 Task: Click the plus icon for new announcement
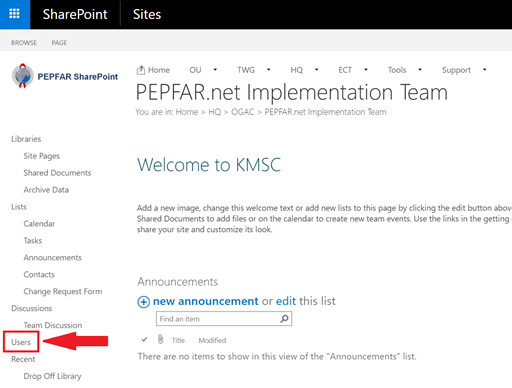144,302
